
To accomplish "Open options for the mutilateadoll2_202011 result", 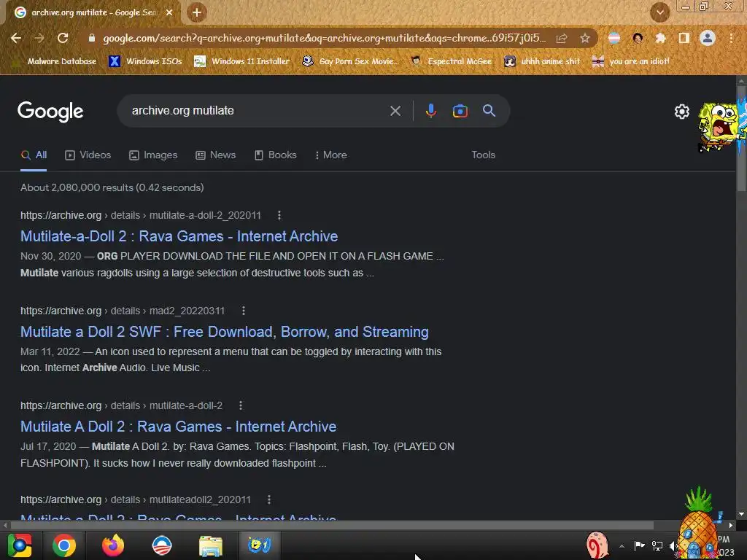I will [269, 499].
